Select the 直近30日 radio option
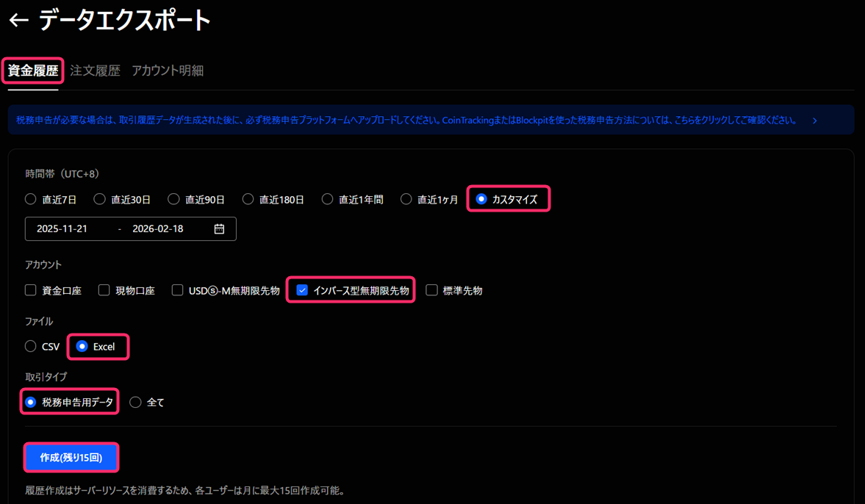Image resolution: width=865 pixels, height=504 pixels. [x=100, y=199]
